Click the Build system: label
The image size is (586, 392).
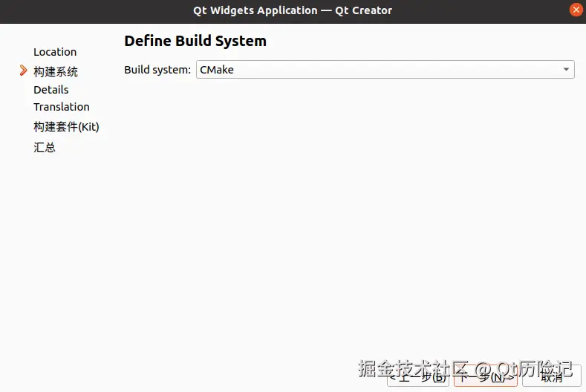coord(157,70)
